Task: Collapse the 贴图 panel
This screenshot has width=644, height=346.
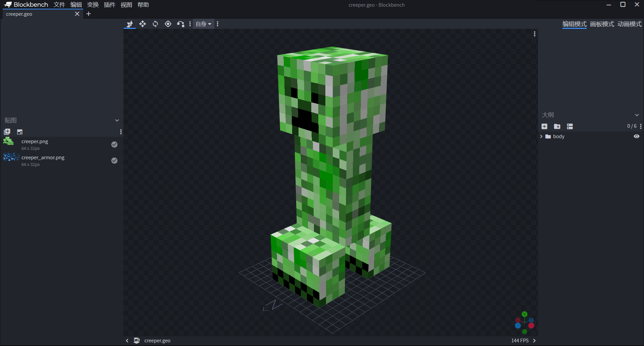Action: pyautogui.click(x=117, y=120)
